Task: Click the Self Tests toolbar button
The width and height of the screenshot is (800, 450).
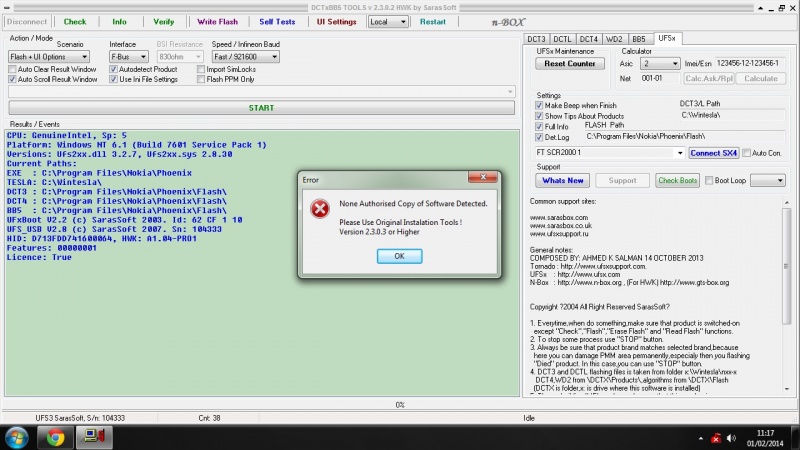Action: (x=277, y=22)
